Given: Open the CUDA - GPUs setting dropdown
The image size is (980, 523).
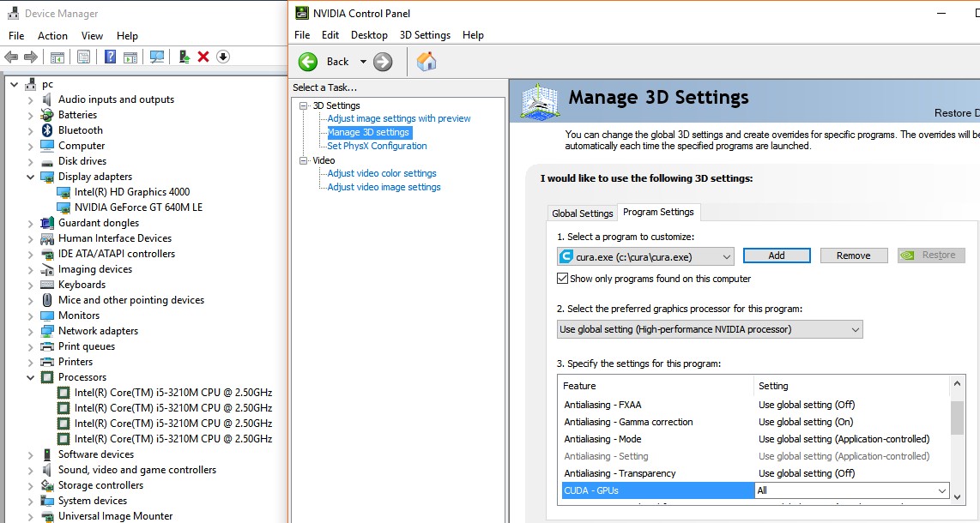Looking at the screenshot, I should click(x=942, y=491).
